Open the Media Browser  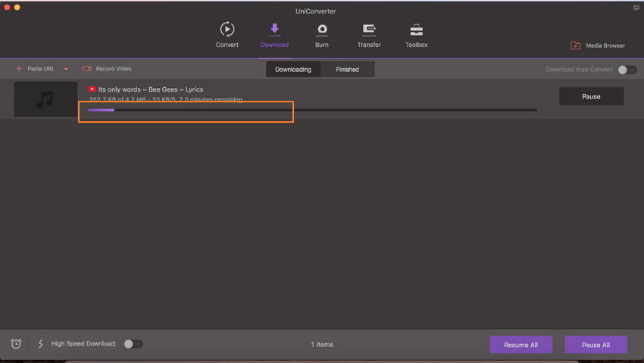(x=598, y=45)
